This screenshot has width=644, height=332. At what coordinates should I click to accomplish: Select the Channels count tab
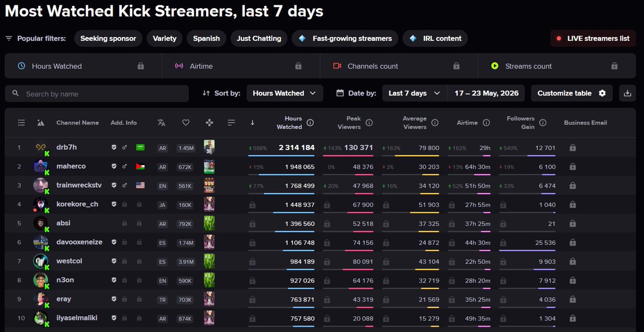tap(399, 66)
